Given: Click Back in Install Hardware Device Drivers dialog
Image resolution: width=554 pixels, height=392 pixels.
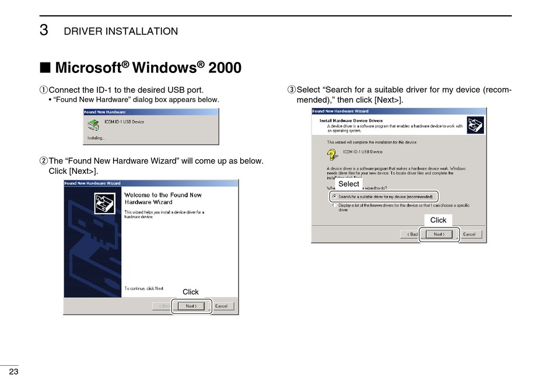Looking at the screenshot, I should click(409, 235).
